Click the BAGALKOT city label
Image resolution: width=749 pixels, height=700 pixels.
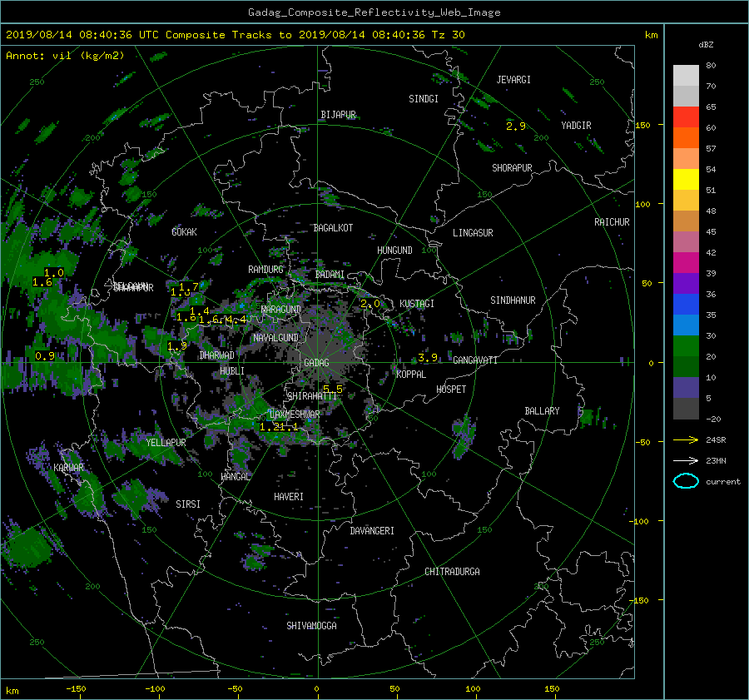333,228
